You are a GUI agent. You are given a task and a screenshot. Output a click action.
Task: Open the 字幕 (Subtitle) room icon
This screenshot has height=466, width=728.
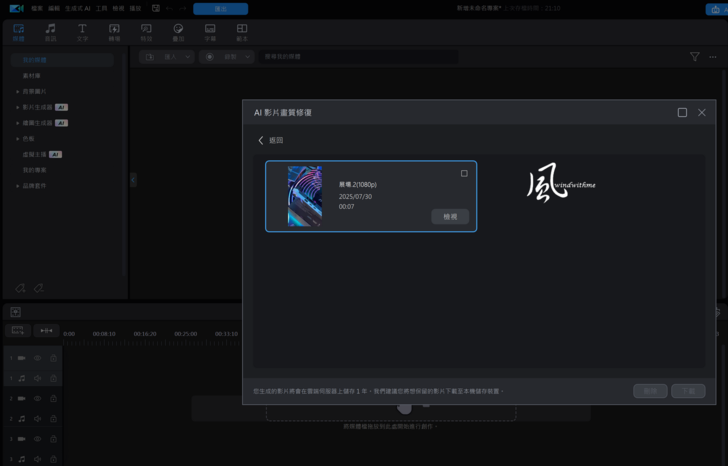coord(210,32)
